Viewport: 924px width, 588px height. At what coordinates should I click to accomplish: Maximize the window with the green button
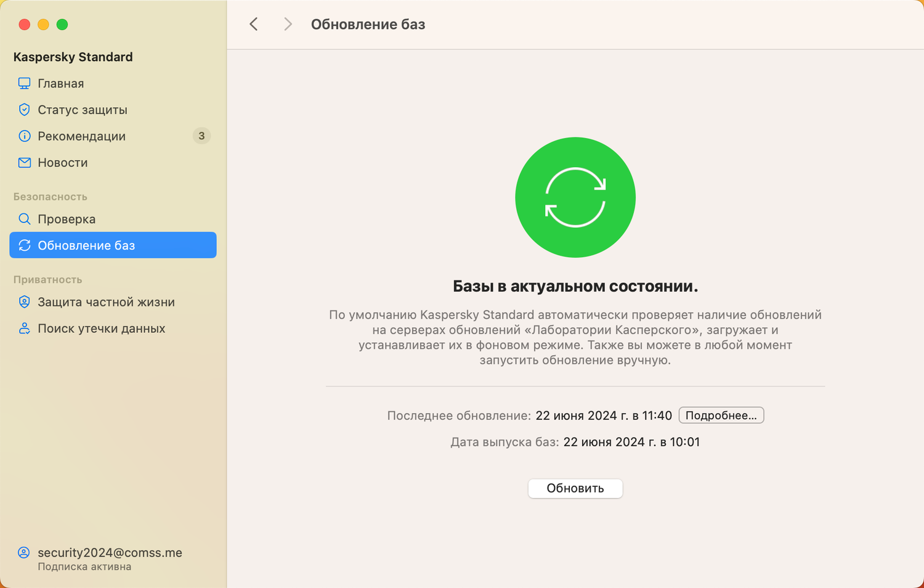[x=62, y=25]
